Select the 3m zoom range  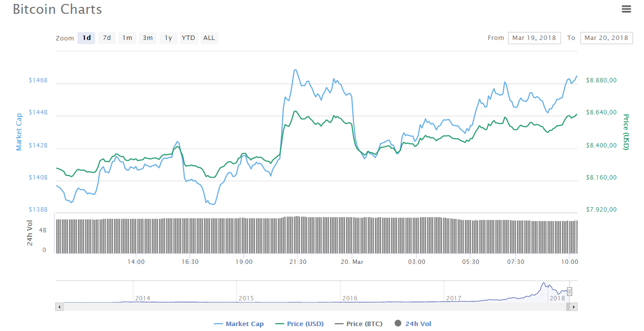tap(148, 38)
